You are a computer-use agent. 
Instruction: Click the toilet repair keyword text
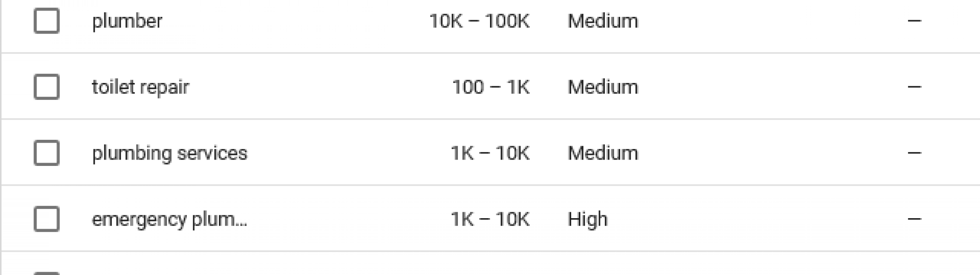coord(141,87)
